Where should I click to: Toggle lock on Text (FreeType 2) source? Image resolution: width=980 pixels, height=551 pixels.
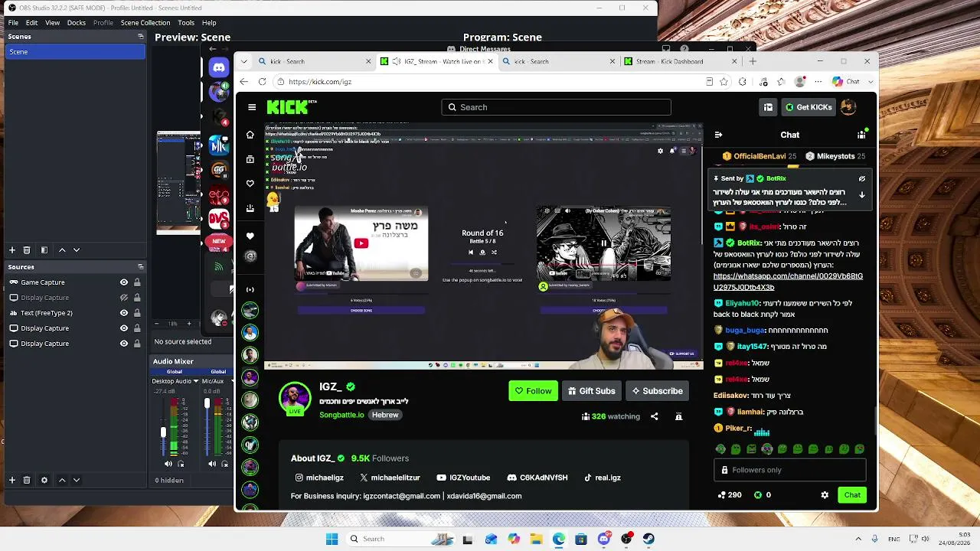pyautogui.click(x=137, y=313)
